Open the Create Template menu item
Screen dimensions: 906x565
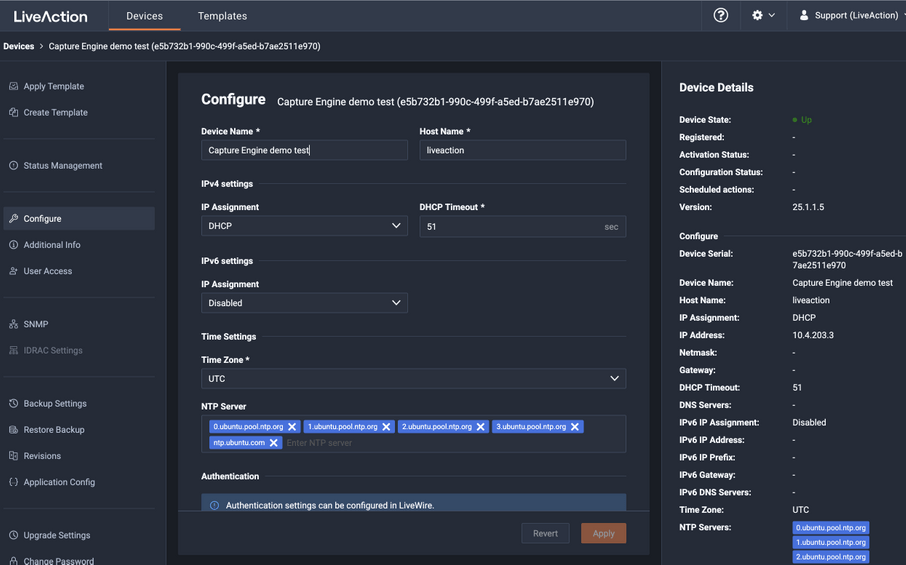[79, 112]
